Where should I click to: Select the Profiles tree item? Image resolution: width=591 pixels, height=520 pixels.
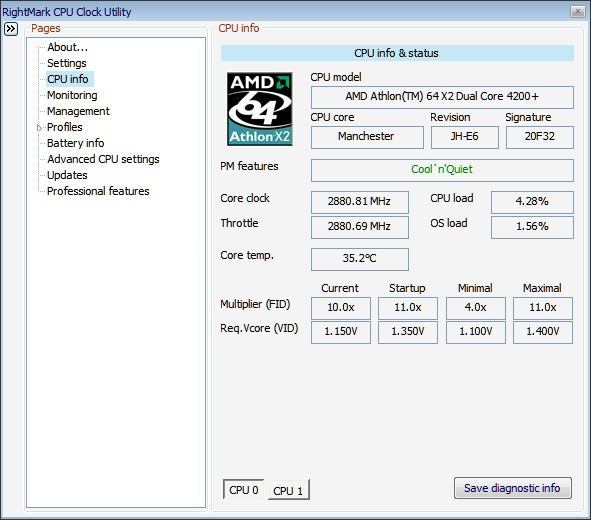click(64, 127)
